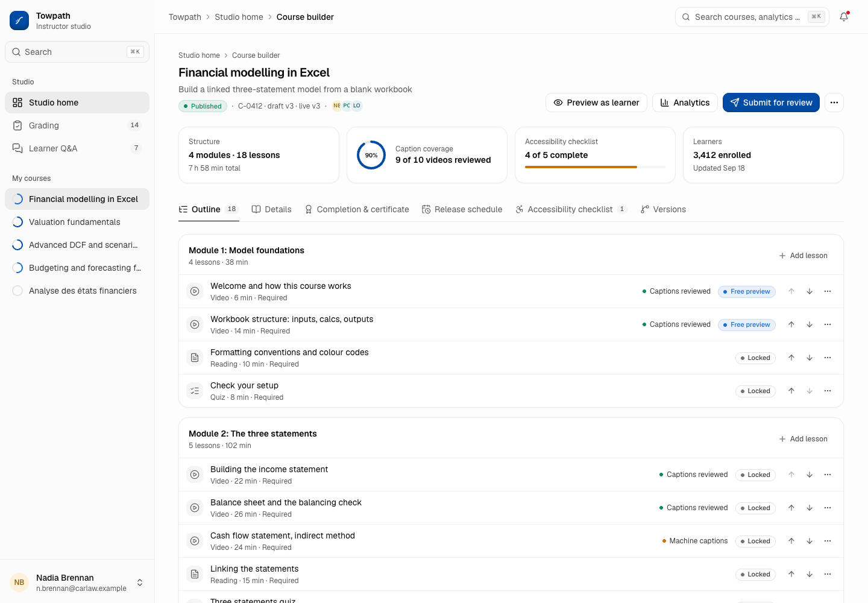Open Grading in the sidebar

[x=77, y=125]
